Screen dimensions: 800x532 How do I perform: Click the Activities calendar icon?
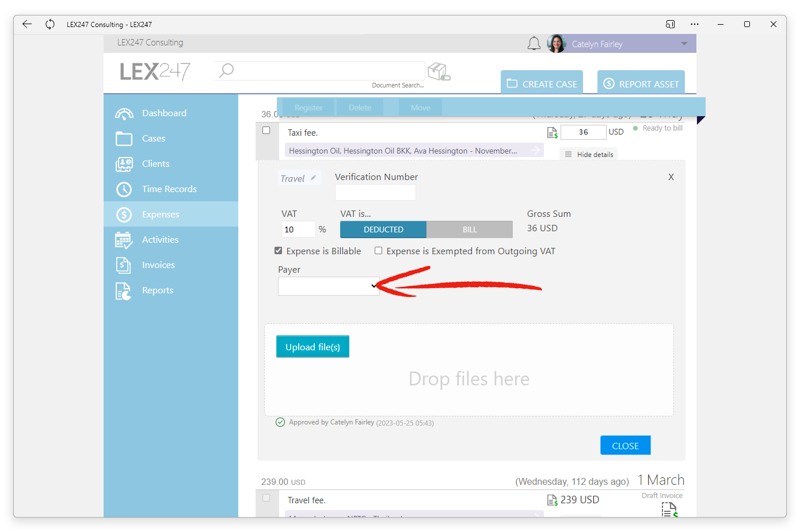pyautogui.click(x=124, y=240)
